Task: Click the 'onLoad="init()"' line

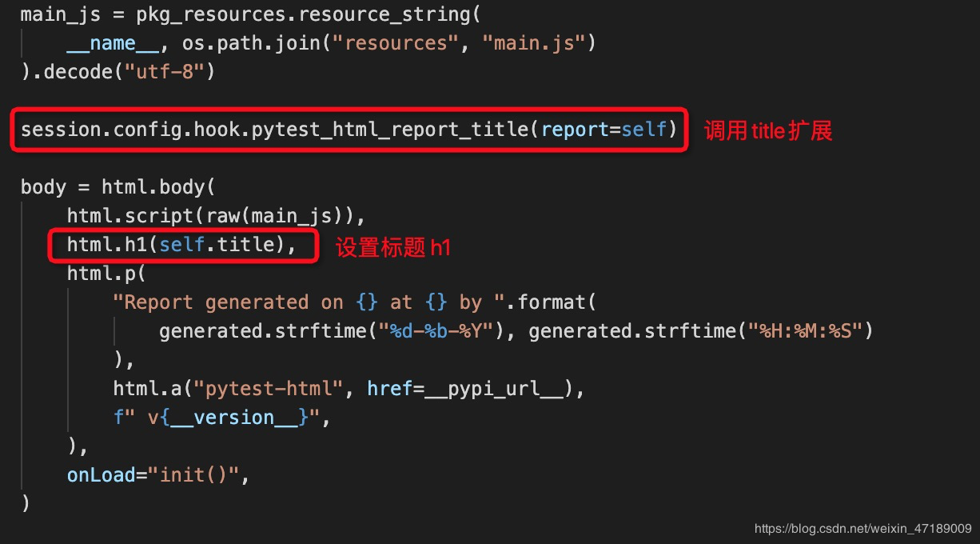Action: tap(158, 475)
